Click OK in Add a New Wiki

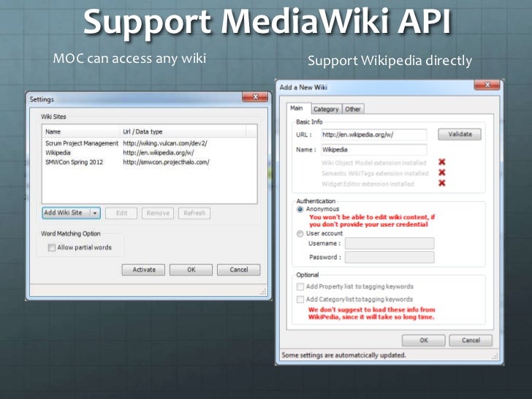tap(423, 341)
